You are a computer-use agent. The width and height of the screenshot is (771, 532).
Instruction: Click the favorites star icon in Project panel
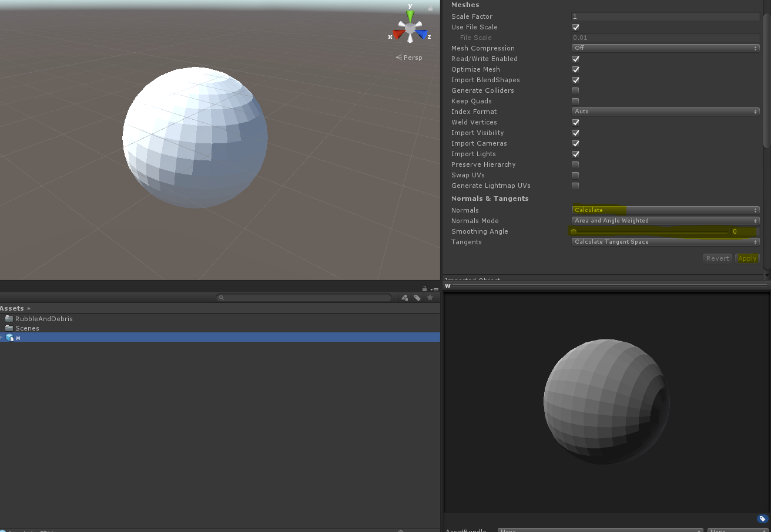430,298
